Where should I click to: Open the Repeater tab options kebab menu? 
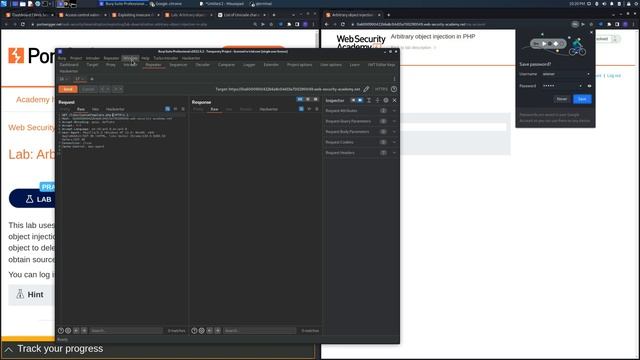click(x=394, y=79)
